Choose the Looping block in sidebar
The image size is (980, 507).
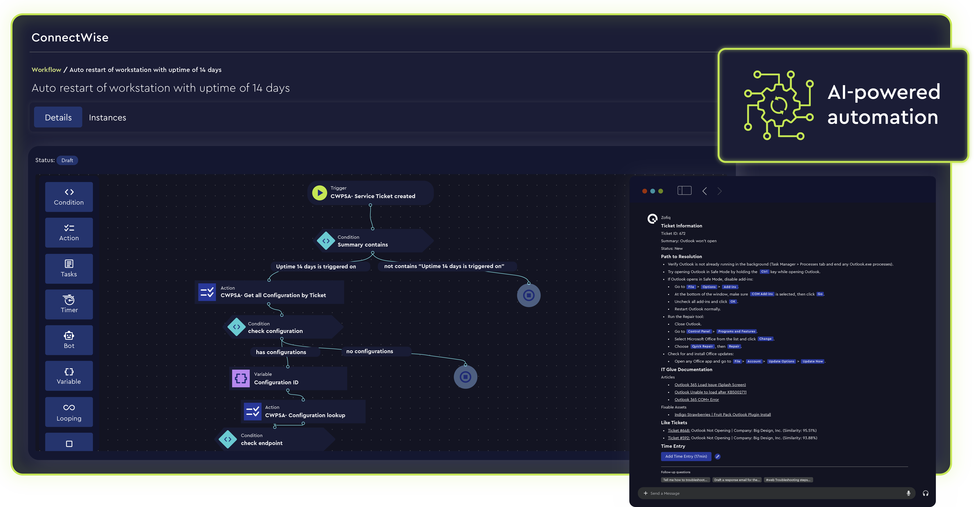pos(69,412)
